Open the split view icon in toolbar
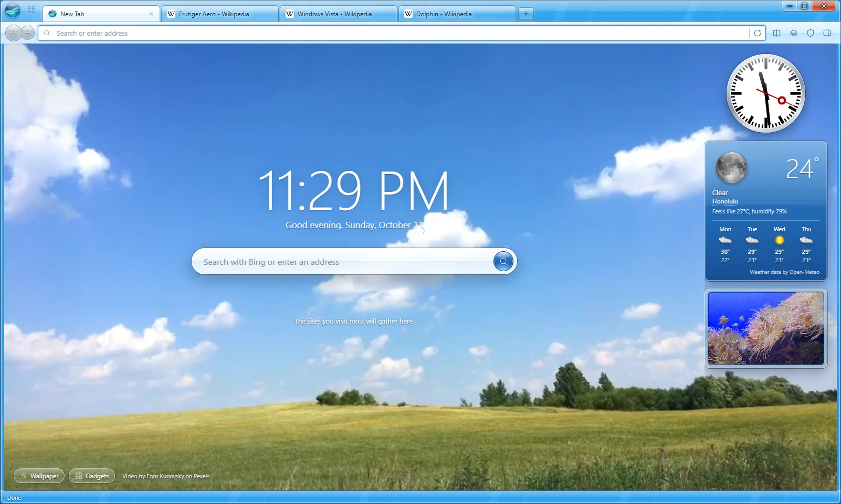The width and height of the screenshot is (841, 504). (x=777, y=33)
